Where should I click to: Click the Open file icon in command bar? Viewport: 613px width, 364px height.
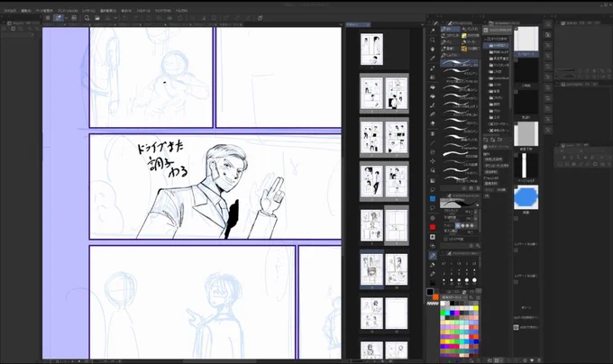[x=97, y=18]
